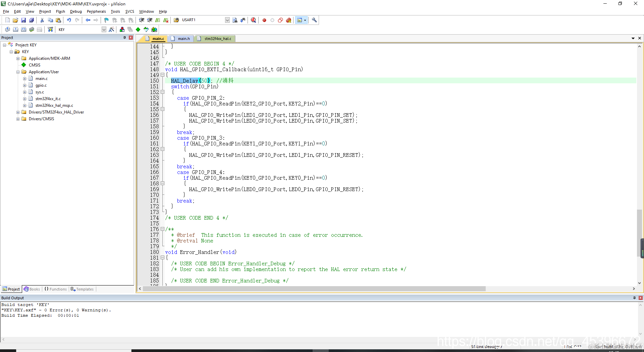The image size is (644, 352).
Task: Open the Project menu
Action: coord(45,11)
